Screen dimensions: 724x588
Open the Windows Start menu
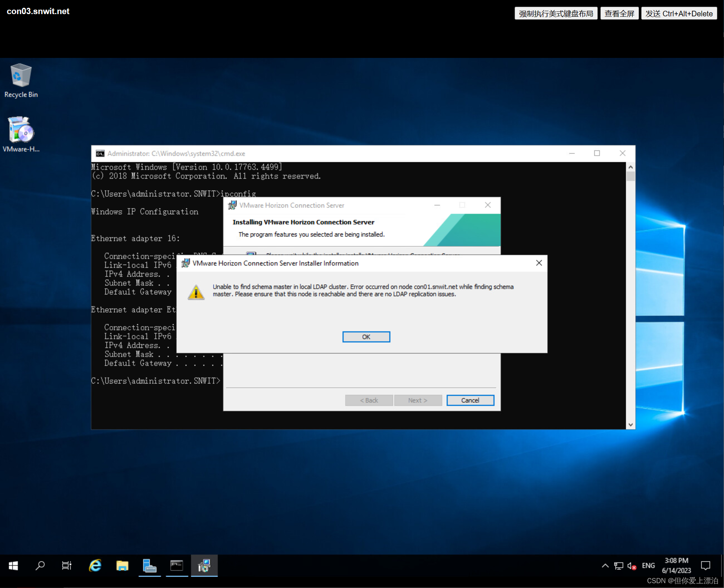(13, 566)
